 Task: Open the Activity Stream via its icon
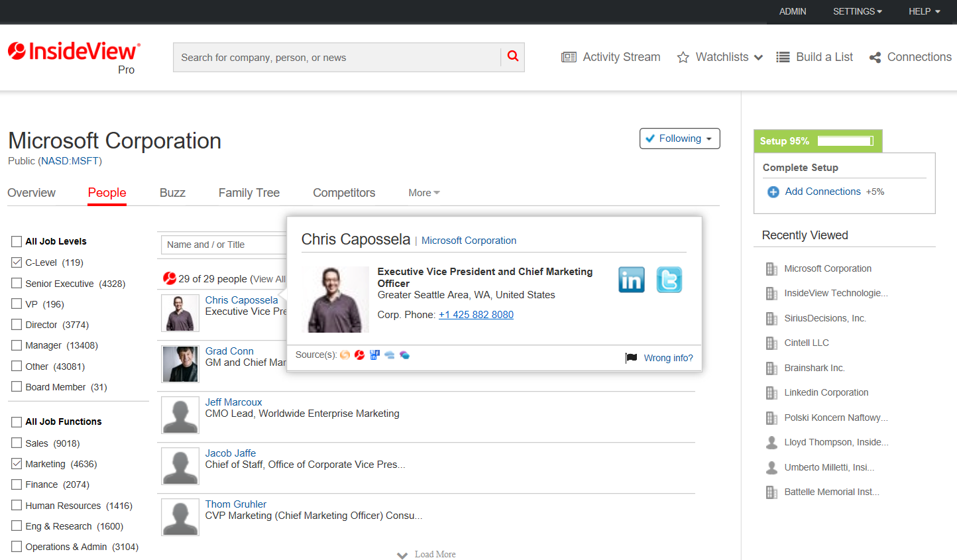pos(569,57)
